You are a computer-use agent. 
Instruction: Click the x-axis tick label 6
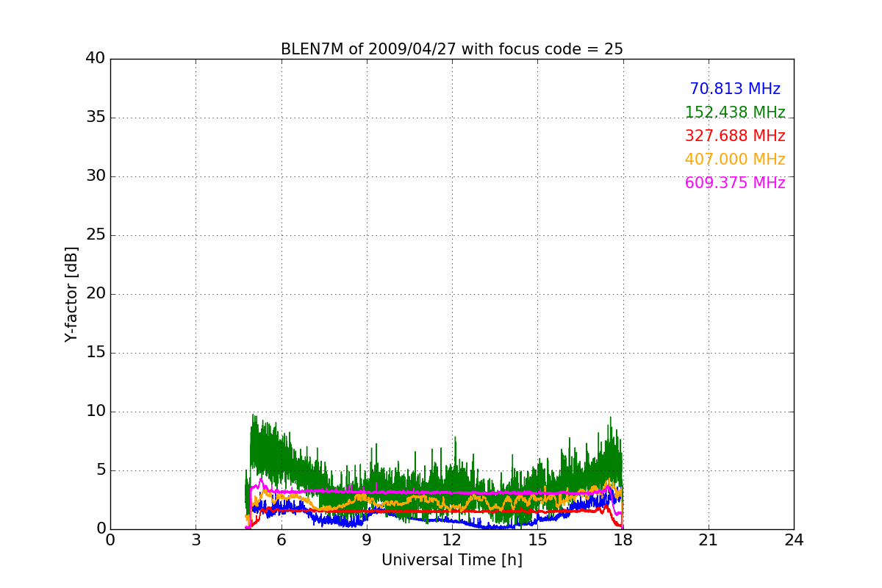(281, 540)
